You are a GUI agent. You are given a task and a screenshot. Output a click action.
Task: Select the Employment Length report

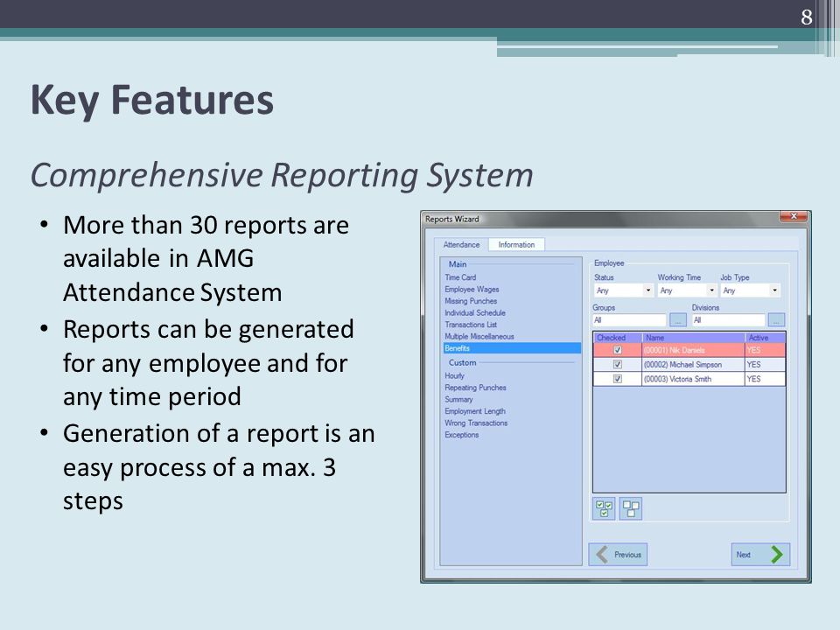coord(474,411)
